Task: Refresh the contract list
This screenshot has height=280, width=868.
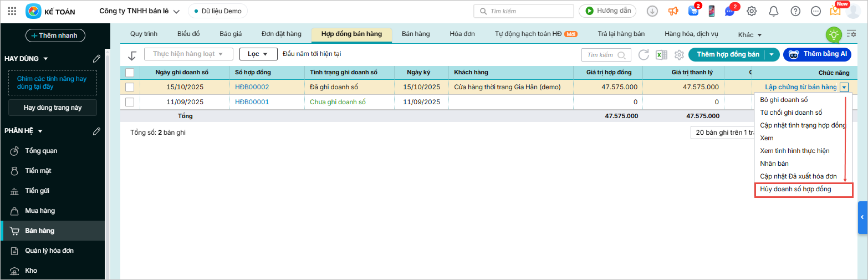Action: tap(644, 55)
